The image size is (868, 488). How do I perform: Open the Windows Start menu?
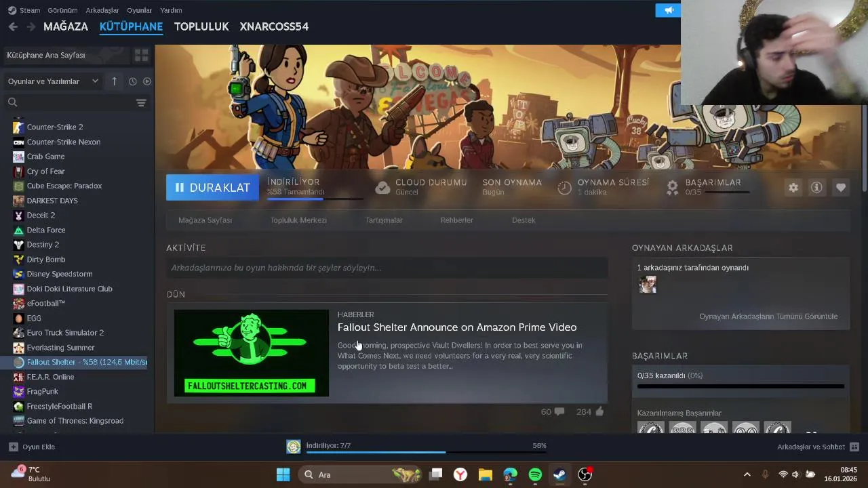point(283,474)
